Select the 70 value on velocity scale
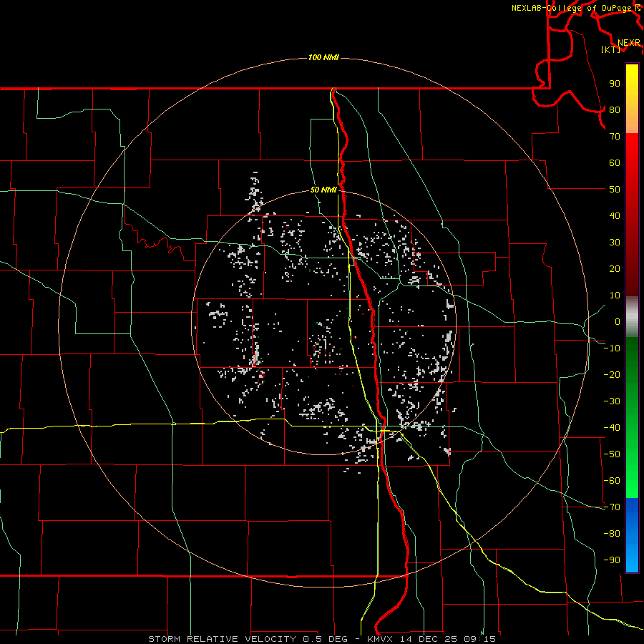644x644 pixels. (615, 137)
